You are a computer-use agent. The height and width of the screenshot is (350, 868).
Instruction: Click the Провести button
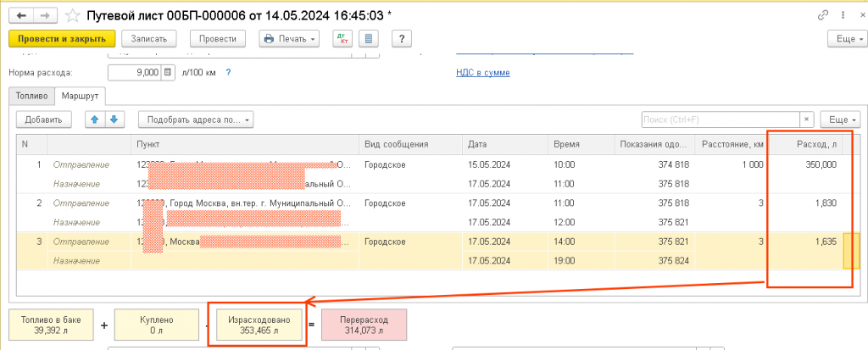[x=218, y=39]
